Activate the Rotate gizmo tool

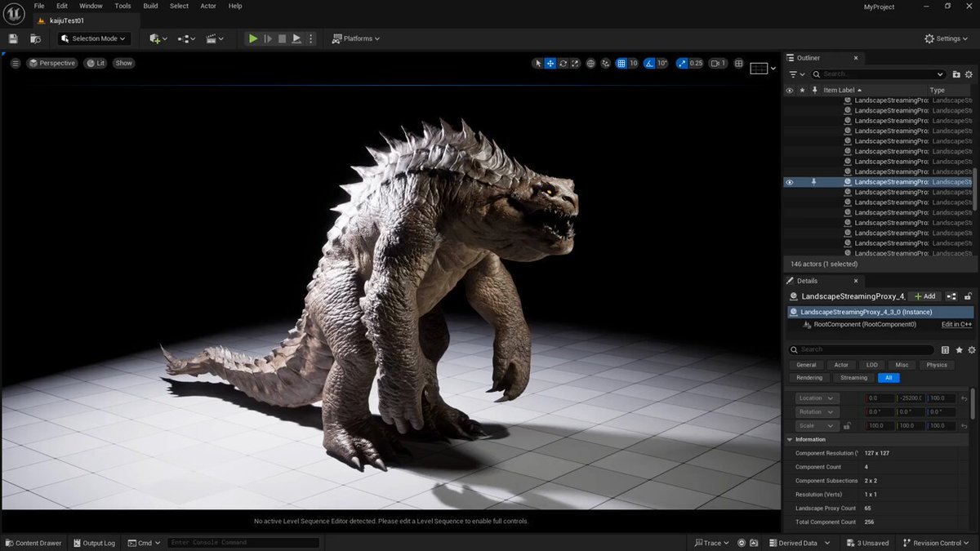563,63
